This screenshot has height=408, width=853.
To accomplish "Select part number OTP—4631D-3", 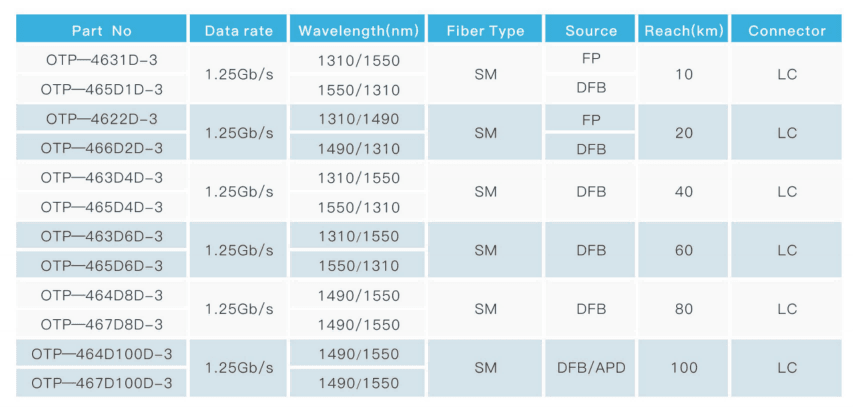I will point(101,60).
